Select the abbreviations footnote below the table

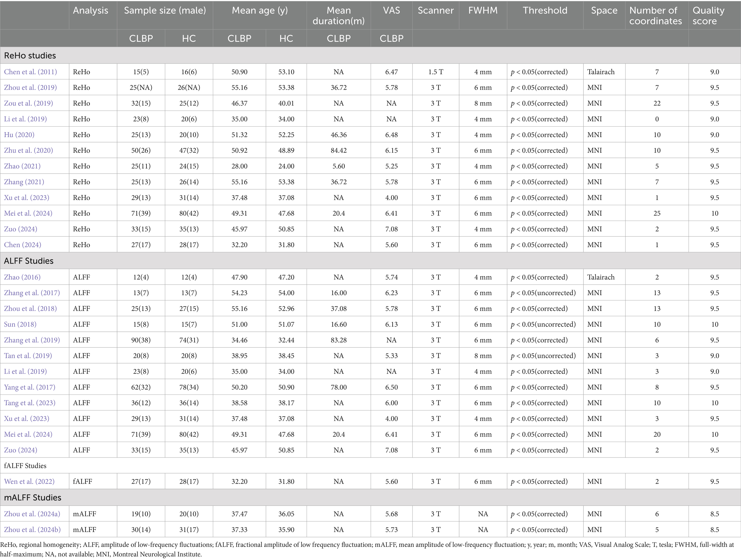point(370,549)
